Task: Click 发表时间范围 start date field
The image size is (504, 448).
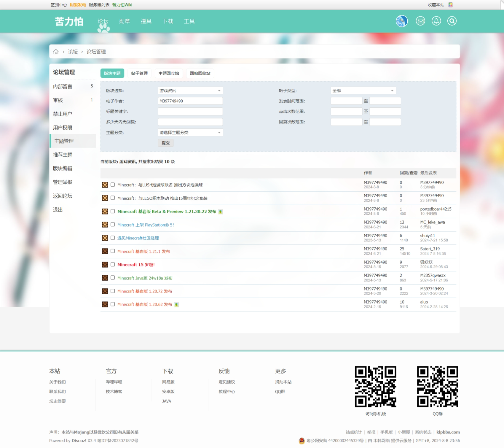Action: [346, 101]
